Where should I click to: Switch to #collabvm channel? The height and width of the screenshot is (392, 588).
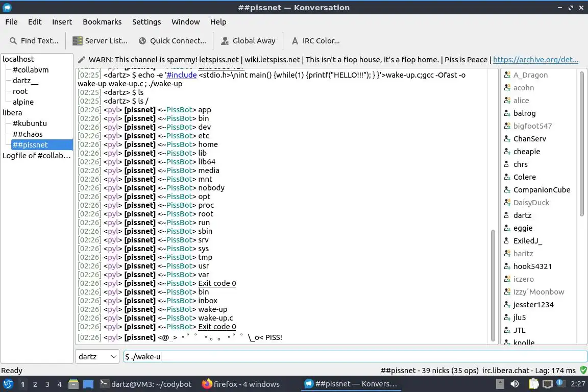point(31,70)
